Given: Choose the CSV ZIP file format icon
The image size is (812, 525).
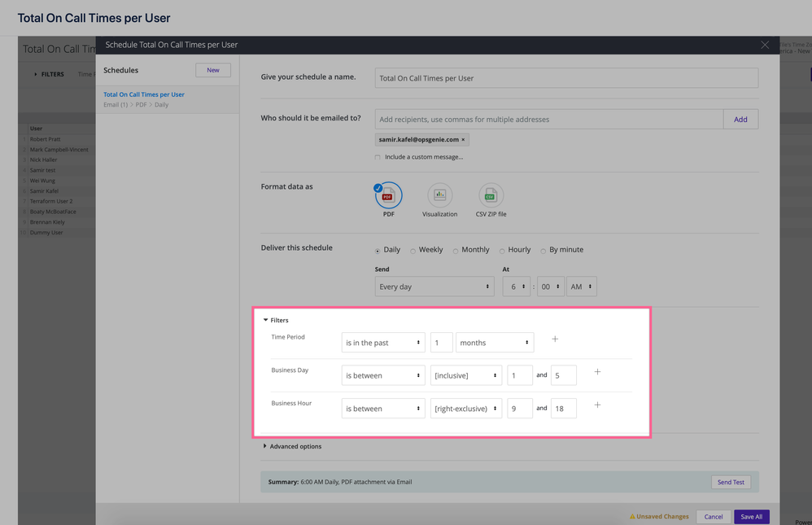Looking at the screenshot, I should 491,195.
